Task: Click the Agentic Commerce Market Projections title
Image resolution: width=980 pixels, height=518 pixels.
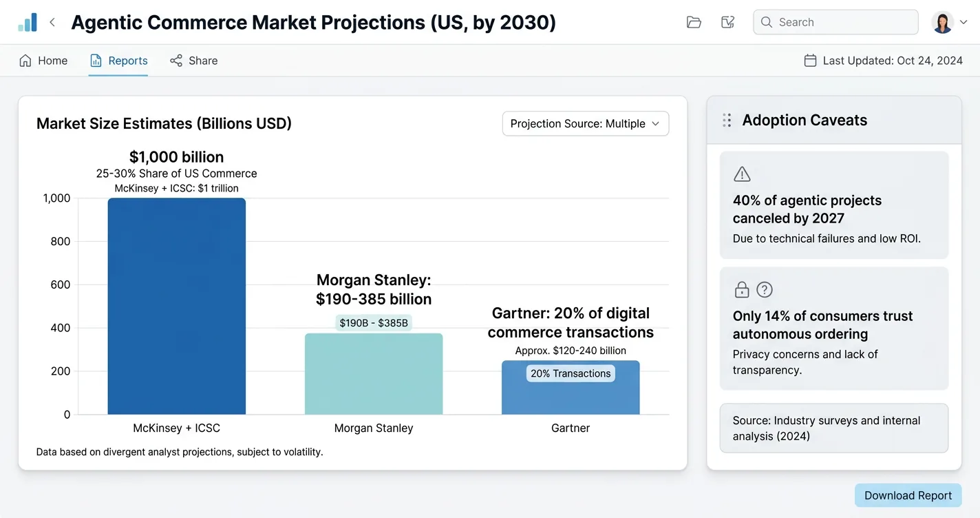Action: click(x=313, y=22)
